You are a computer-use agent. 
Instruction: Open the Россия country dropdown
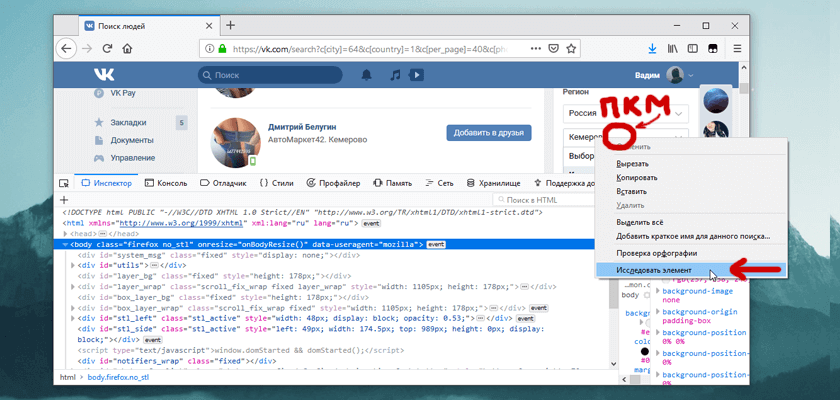point(625,114)
